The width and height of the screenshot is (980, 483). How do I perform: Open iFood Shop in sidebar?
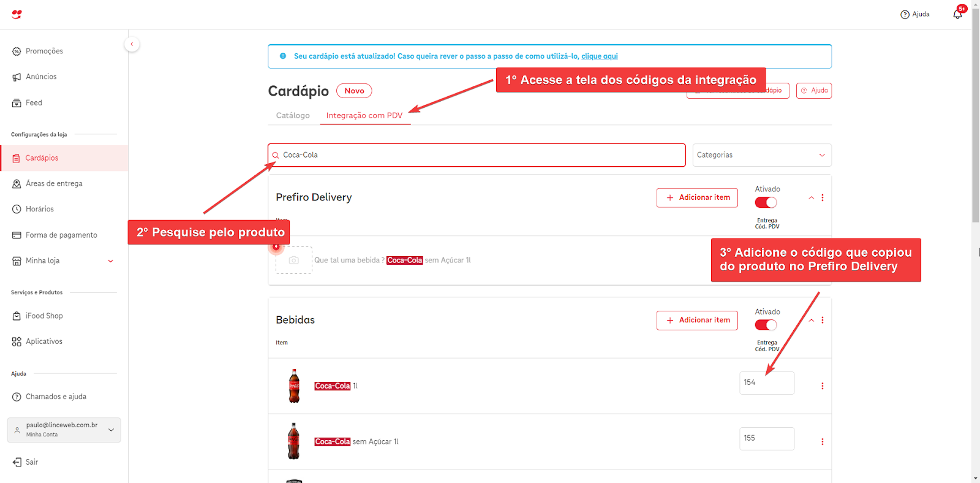coord(44,316)
